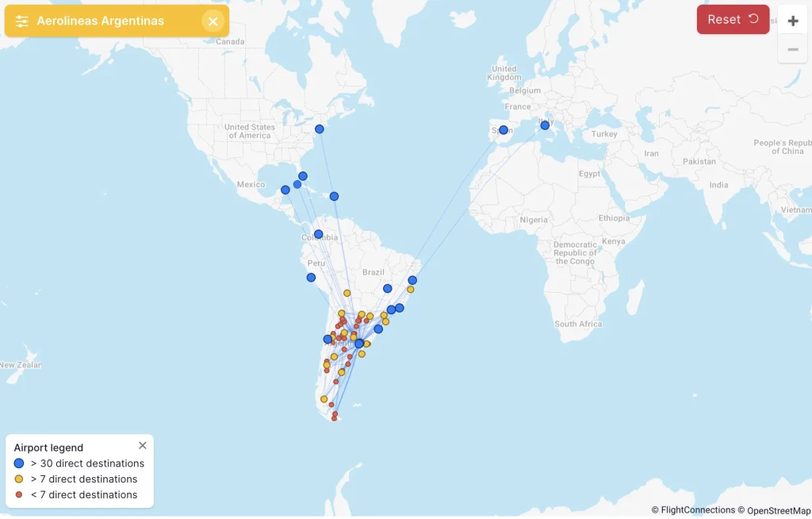Close the Airport legend panel
This screenshot has width=812, height=519.
[x=143, y=446]
